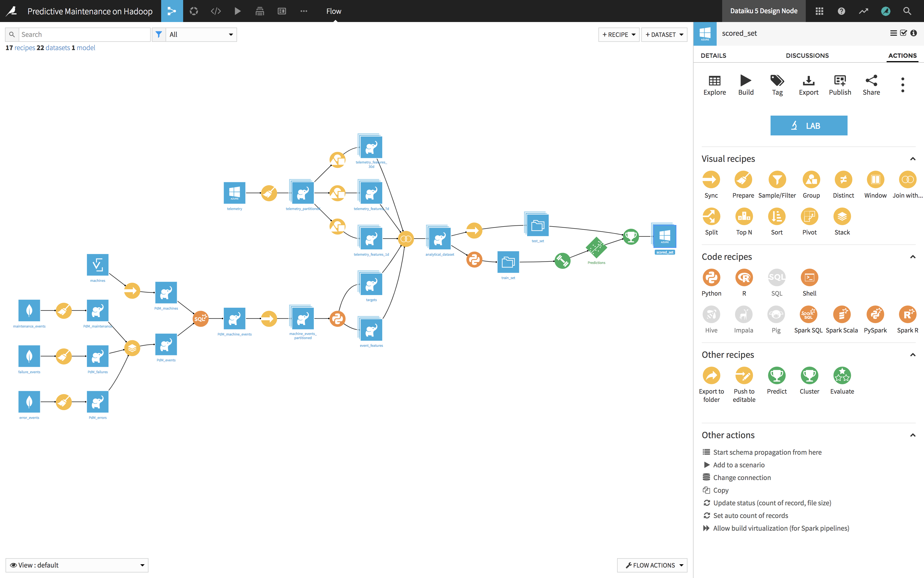The height and width of the screenshot is (578, 924).
Task: Open the Flow view icon in top bar
Action: pos(172,11)
